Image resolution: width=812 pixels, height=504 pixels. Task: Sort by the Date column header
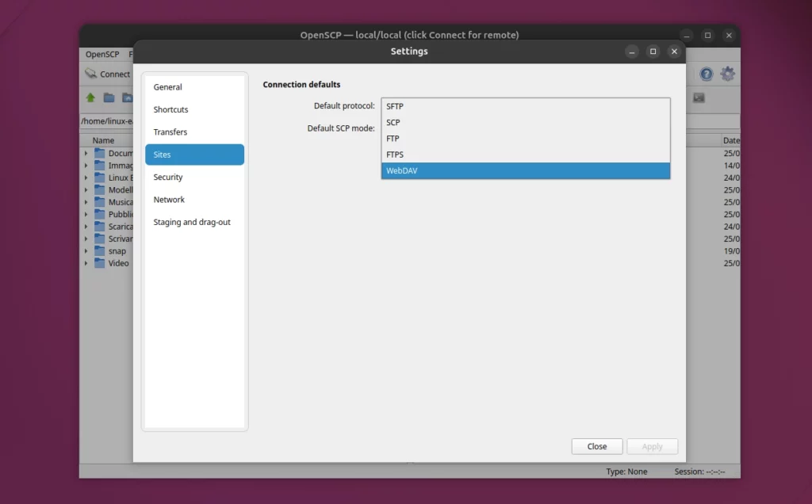[x=731, y=140]
